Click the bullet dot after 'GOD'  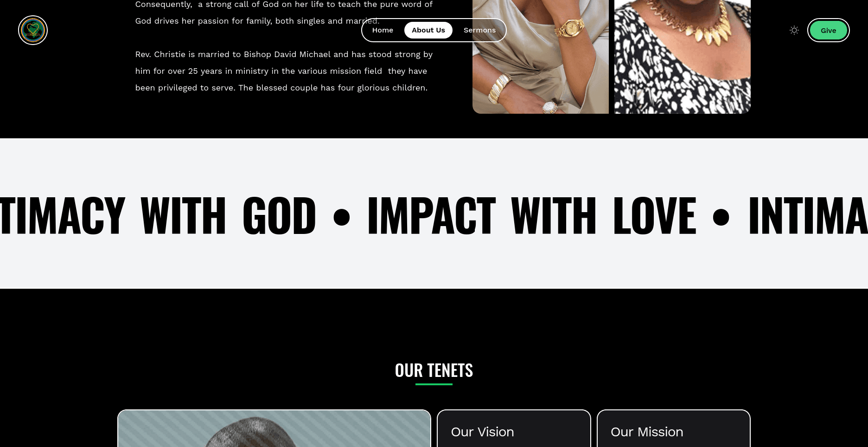(x=342, y=217)
